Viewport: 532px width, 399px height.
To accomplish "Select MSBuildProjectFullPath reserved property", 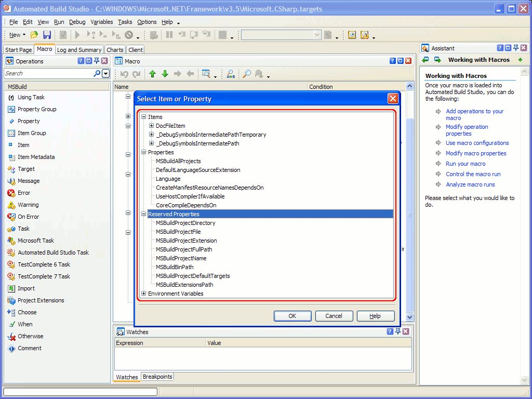I will [184, 249].
